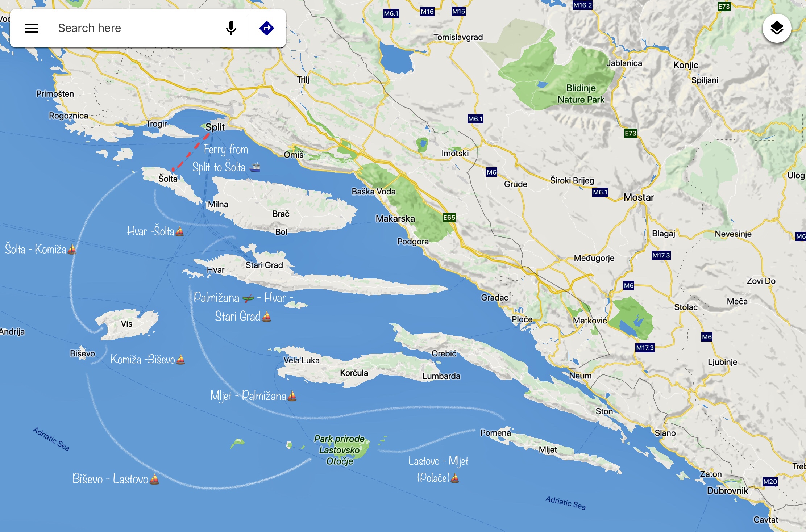This screenshot has height=532, width=806.
Task: Select the Dubrovnik city label
Action: click(x=727, y=491)
